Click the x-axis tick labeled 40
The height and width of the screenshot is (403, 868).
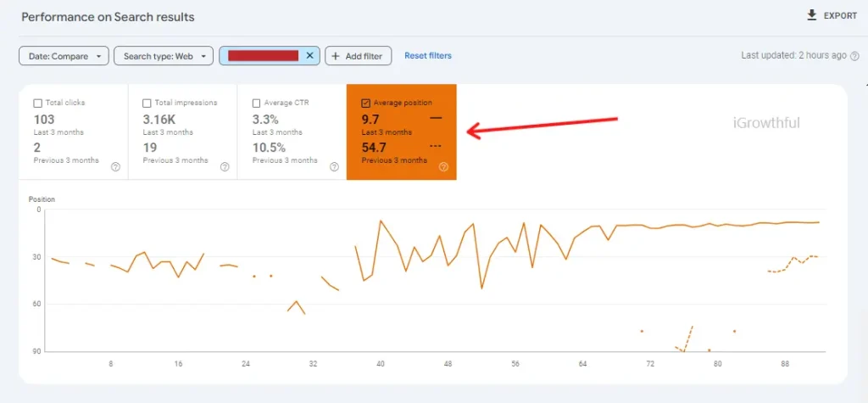pyautogui.click(x=381, y=364)
